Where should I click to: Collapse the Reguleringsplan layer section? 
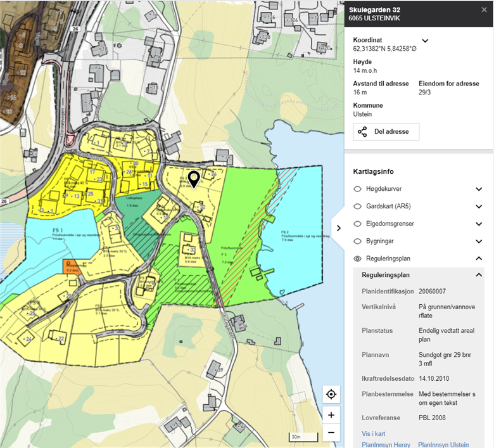pyautogui.click(x=479, y=259)
